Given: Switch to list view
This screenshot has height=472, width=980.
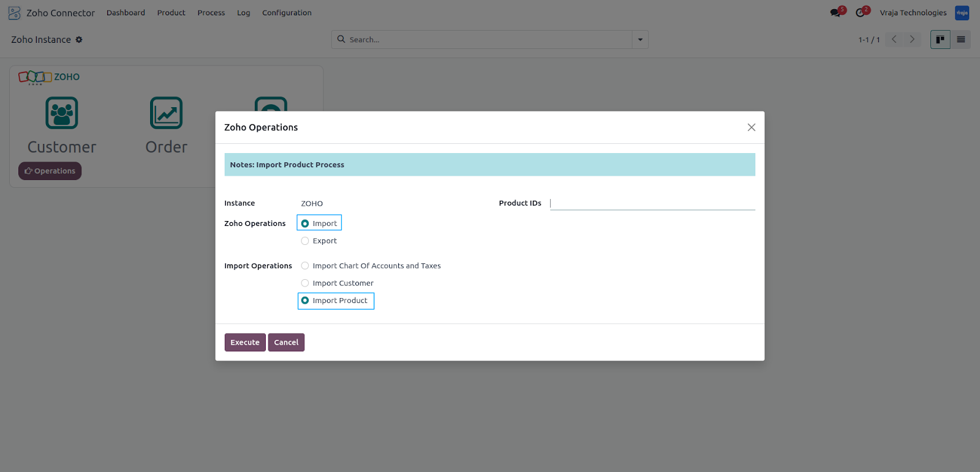Looking at the screenshot, I should click(x=961, y=39).
